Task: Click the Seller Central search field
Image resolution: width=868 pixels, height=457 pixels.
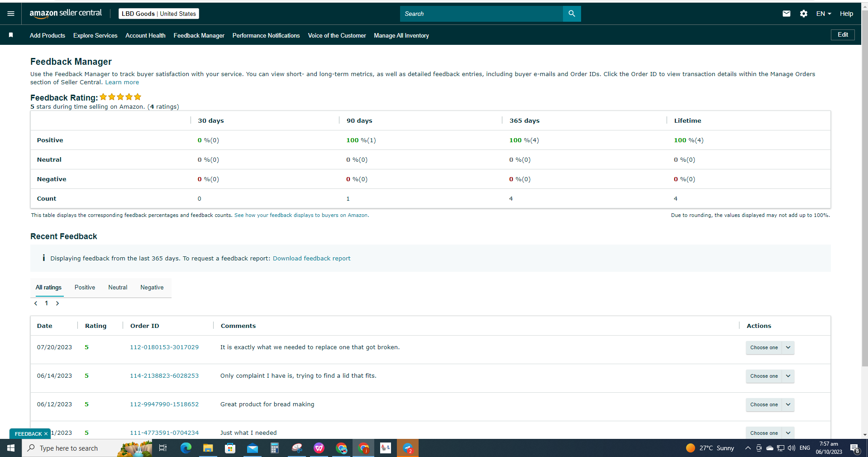Action: (482, 14)
